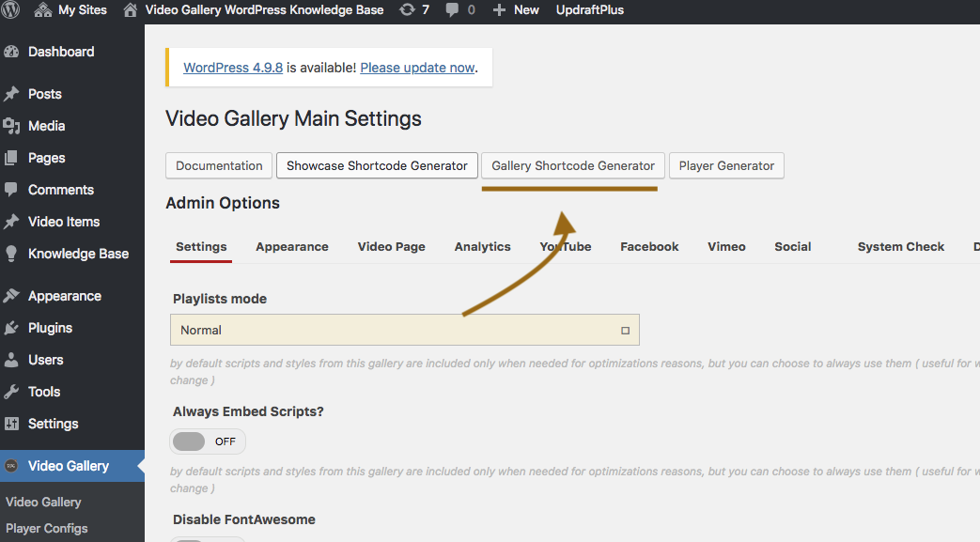
Task: Open the YouTube tab
Action: pyautogui.click(x=566, y=247)
